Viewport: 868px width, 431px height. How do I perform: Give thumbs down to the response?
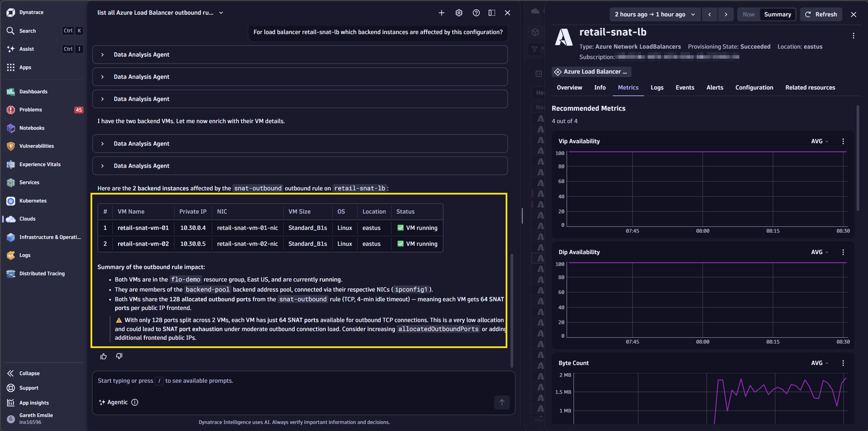click(x=119, y=356)
